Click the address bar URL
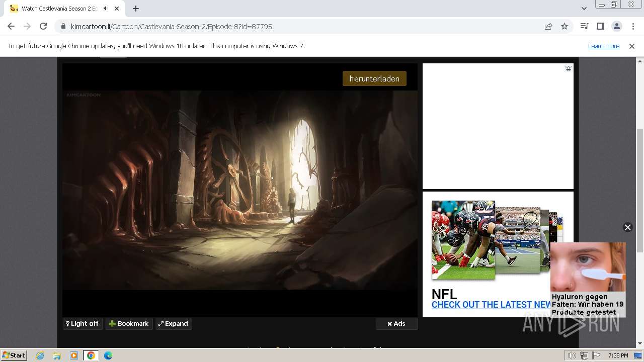 click(172, 26)
